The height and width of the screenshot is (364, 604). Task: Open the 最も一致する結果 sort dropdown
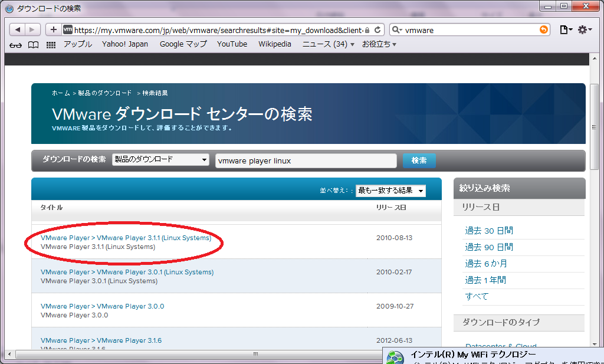[390, 191]
